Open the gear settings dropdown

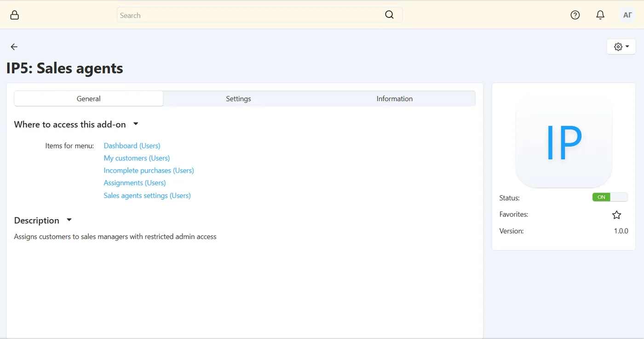pos(621,47)
